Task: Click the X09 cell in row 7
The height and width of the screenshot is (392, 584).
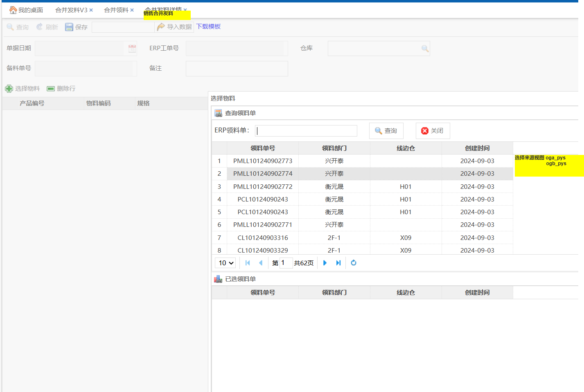Action: tap(406, 237)
